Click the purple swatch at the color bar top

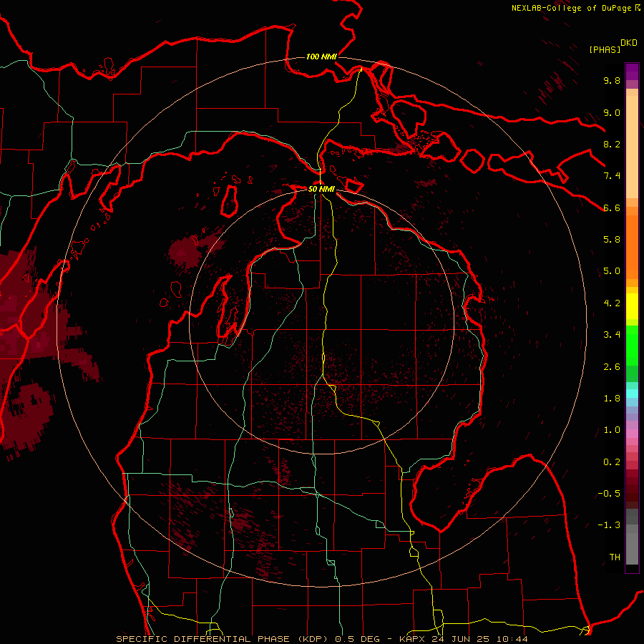point(632,72)
